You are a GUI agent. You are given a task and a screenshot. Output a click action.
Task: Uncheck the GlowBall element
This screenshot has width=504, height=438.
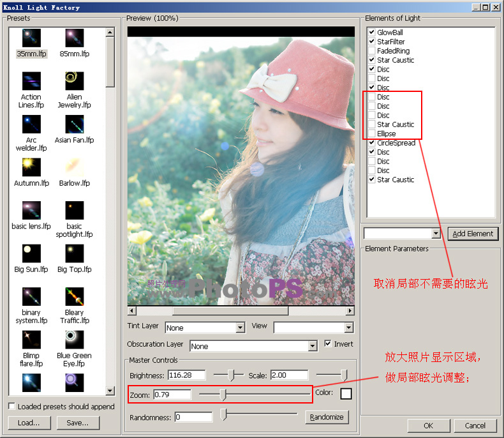coord(372,32)
